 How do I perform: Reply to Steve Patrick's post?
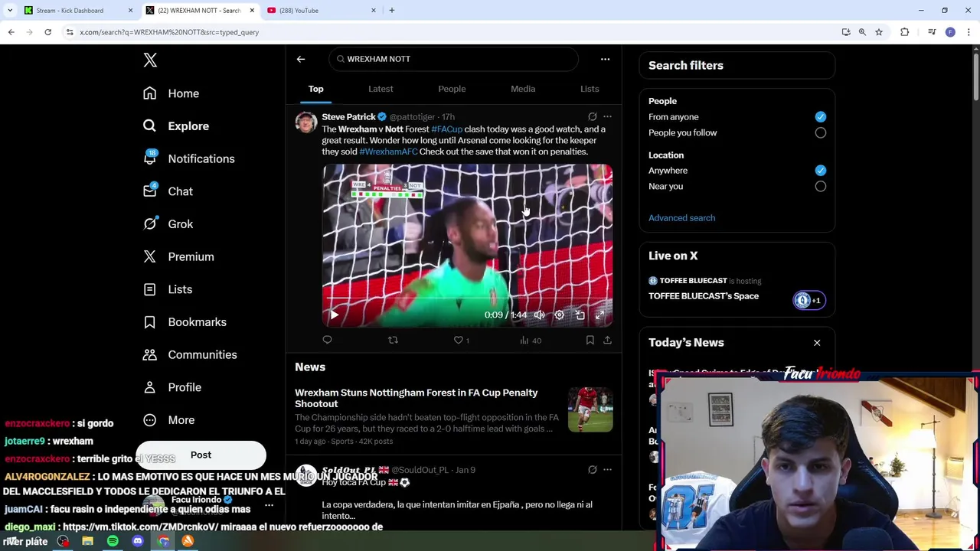tap(327, 340)
